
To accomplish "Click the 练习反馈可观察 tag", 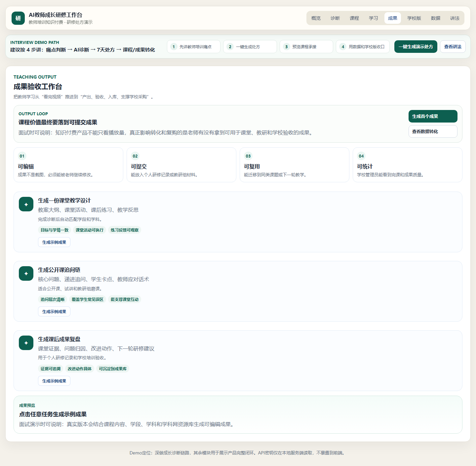I will coord(125,230).
